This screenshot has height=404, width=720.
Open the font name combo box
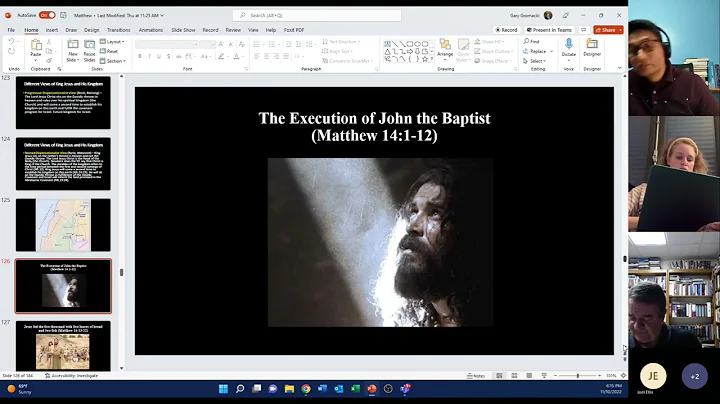coord(166,44)
